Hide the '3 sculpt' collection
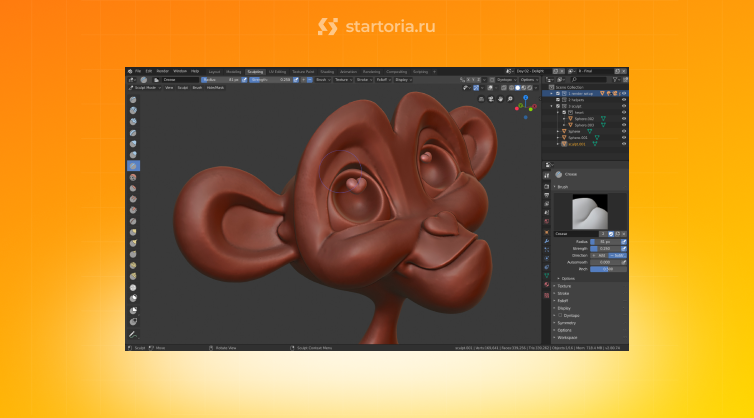 624,106
